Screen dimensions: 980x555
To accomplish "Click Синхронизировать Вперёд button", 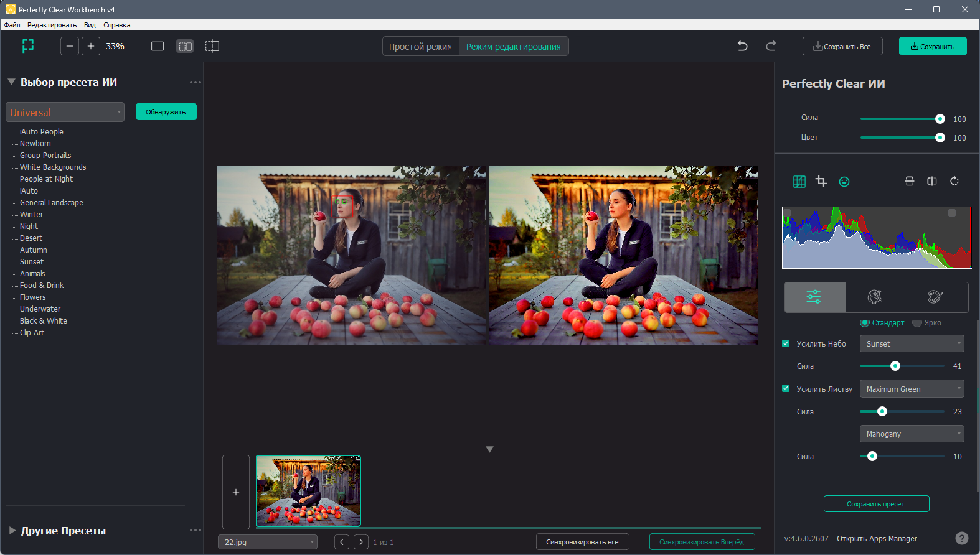I will point(702,542).
